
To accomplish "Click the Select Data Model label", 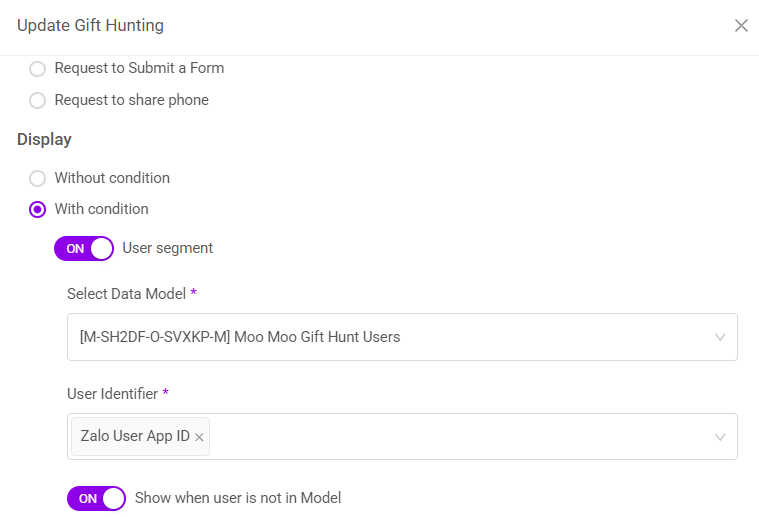I will pyautogui.click(x=125, y=293).
